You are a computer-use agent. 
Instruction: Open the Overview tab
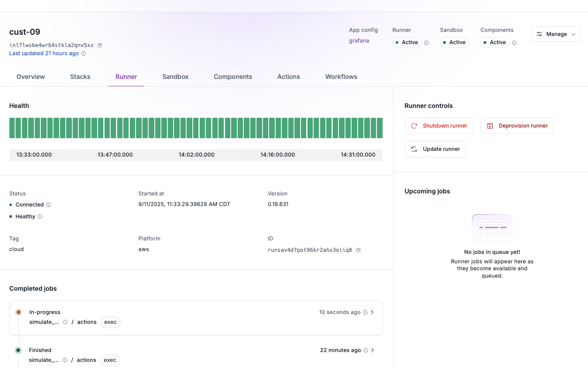point(31,76)
